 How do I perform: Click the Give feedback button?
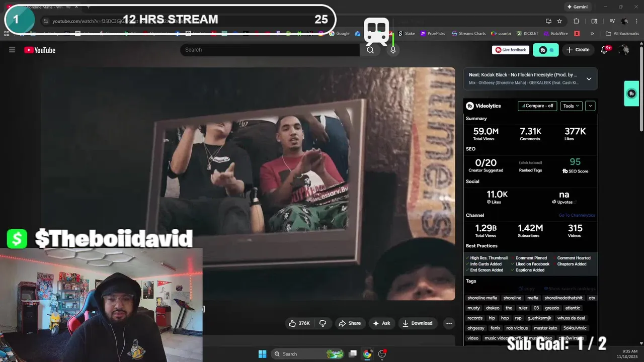click(511, 50)
